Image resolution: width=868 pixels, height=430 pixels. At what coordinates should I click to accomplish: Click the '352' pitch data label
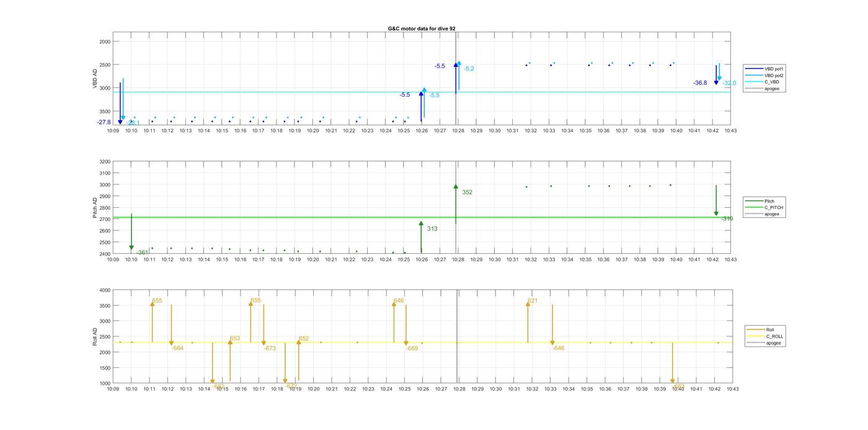[467, 192]
